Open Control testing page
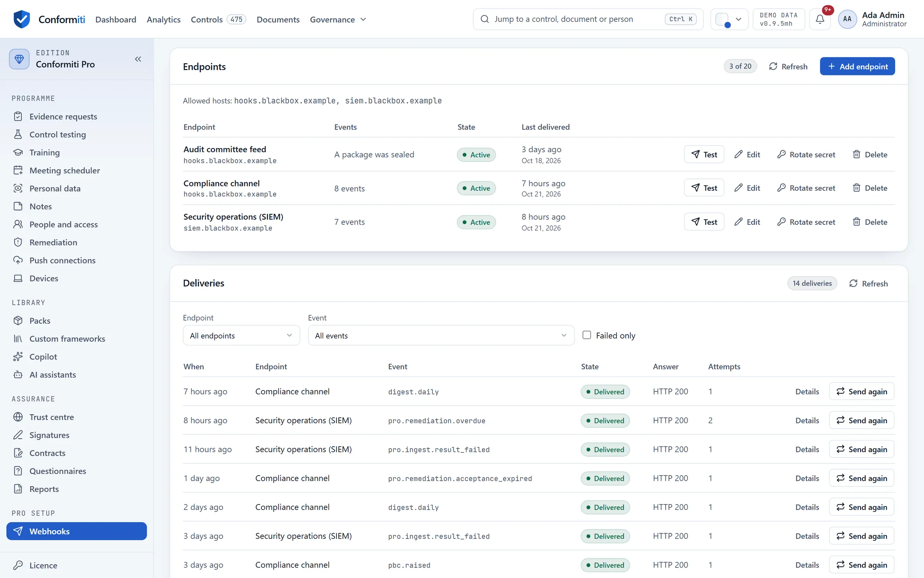The height and width of the screenshot is (578, 924). click(77, 134)
